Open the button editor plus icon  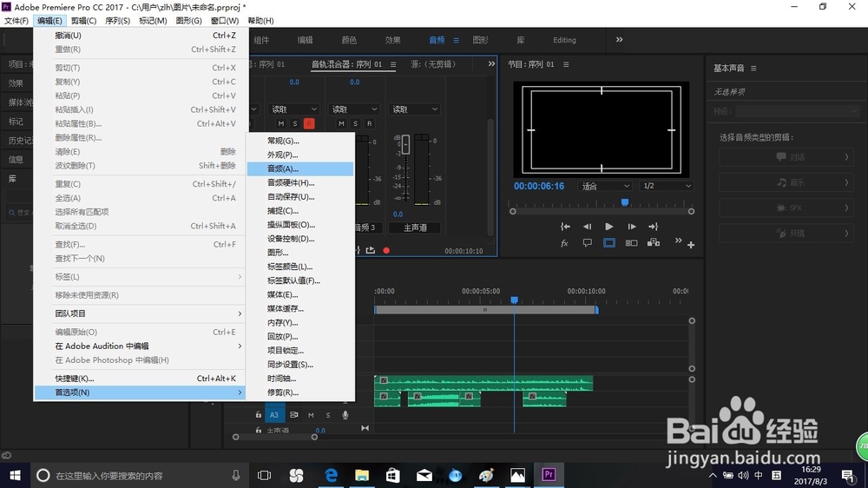coord(691,245)
